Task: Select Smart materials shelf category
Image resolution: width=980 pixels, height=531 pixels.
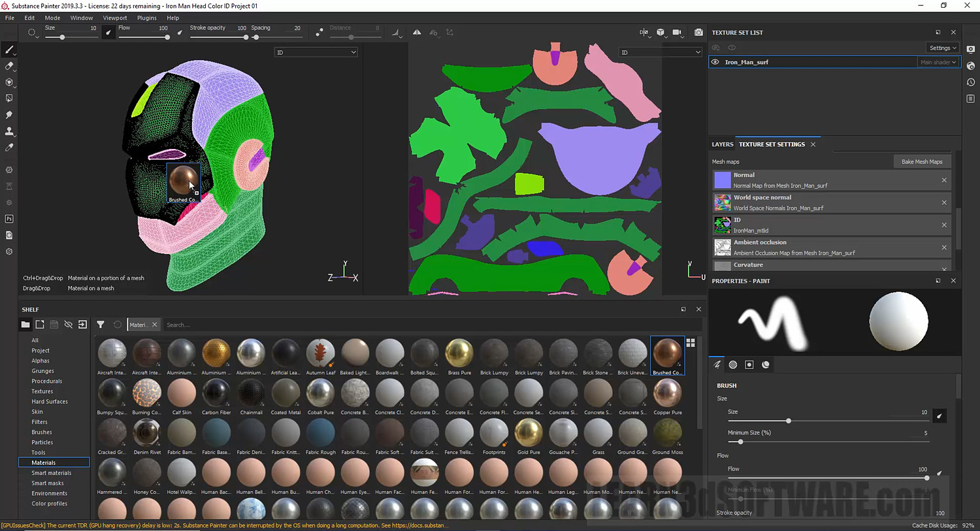Action: pyautogui.click(x=52, y=473)
